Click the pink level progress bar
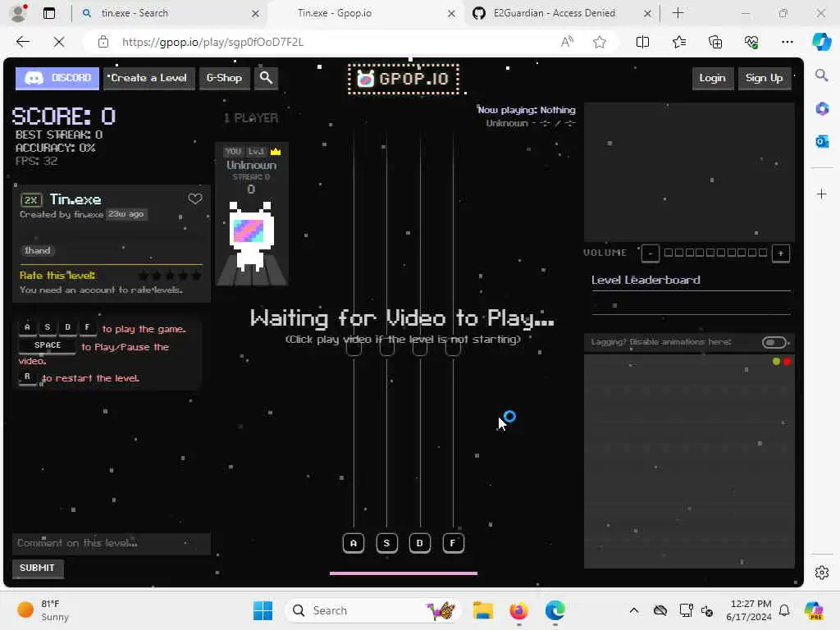This screenshot has width=840, height=630. click(x=404, y=573)
